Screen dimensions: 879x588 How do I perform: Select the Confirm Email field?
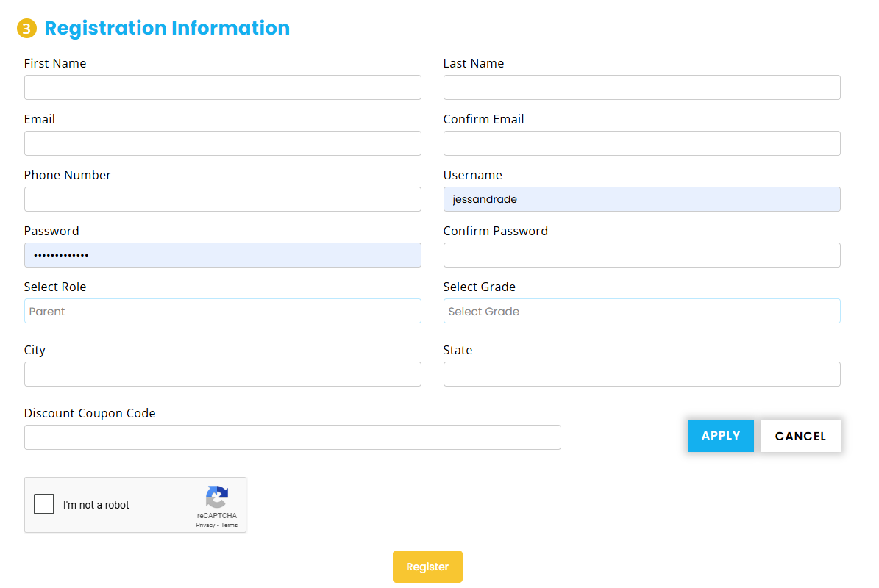[641, 143]
